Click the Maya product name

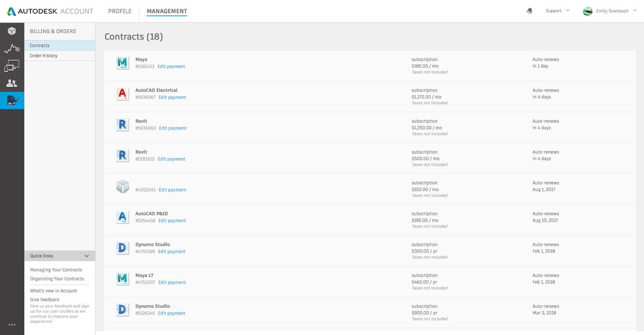[x=141, y=60]
